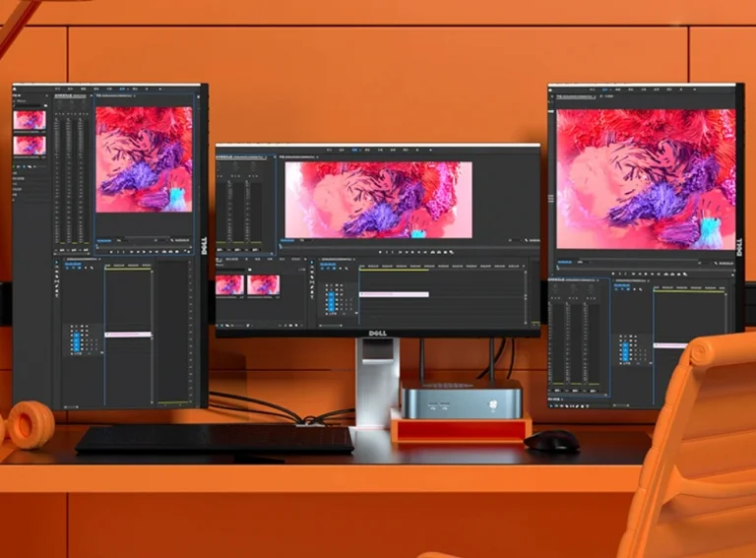The image size is (756, 558).
Task: Click Step Forward in center monitor's transport
Action: (x=419, y=252)
